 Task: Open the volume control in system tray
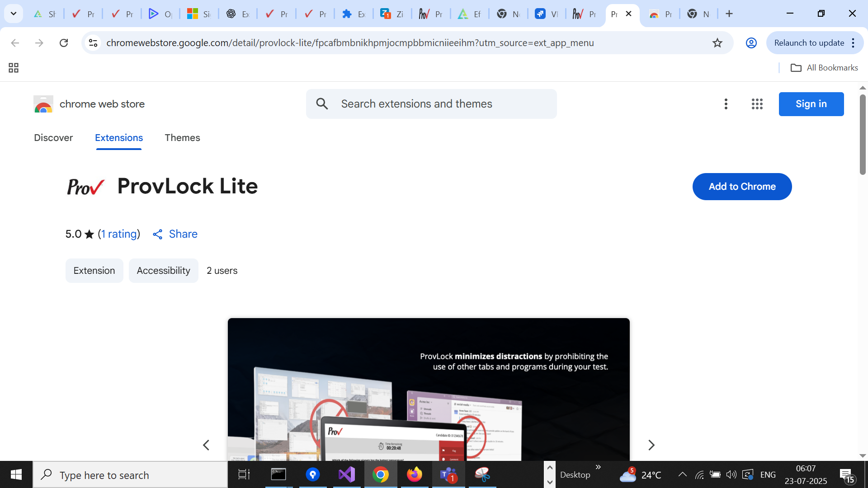pos(731,474)
